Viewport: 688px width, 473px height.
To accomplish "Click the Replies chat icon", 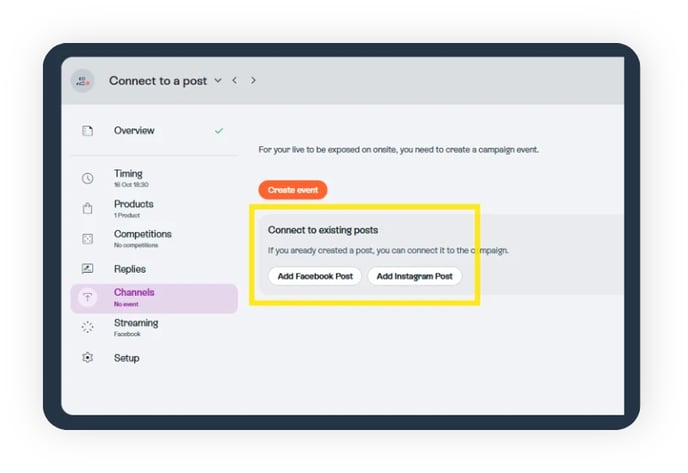I will (x=88, y=269).
